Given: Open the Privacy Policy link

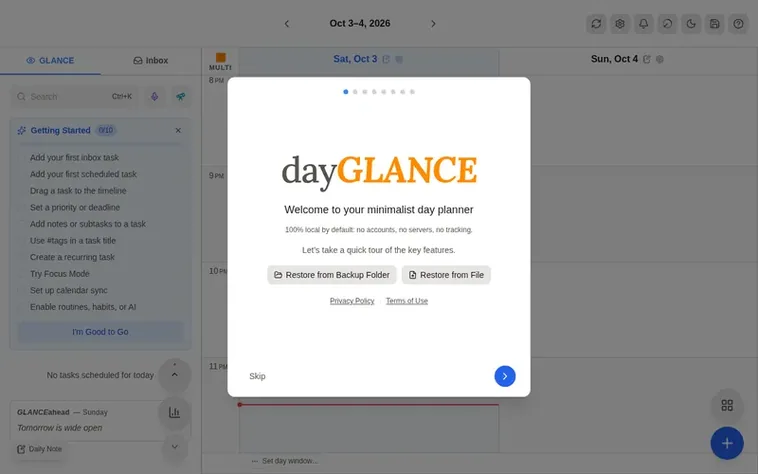Looking at the screenshot, I should pos(352,301).
